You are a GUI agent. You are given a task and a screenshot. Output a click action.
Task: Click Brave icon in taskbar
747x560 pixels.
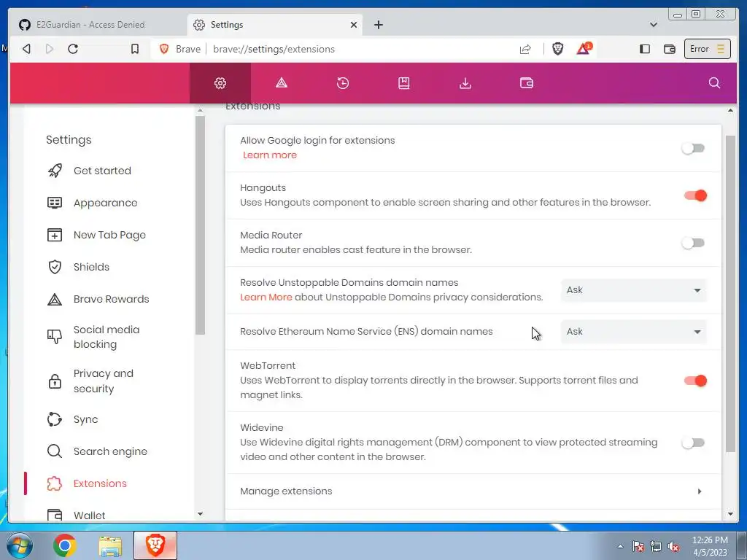coord(155,545)
